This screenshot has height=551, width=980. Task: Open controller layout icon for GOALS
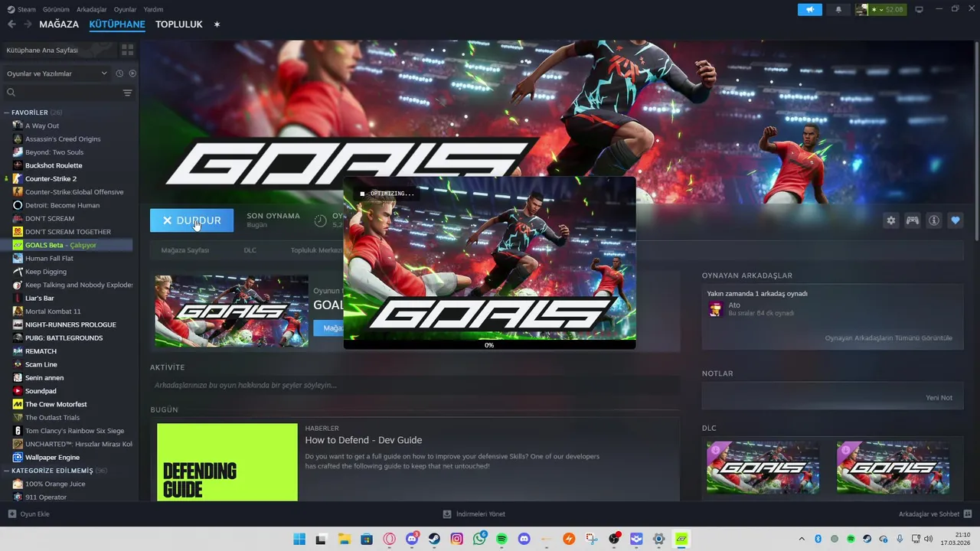[x=913, y=220]
